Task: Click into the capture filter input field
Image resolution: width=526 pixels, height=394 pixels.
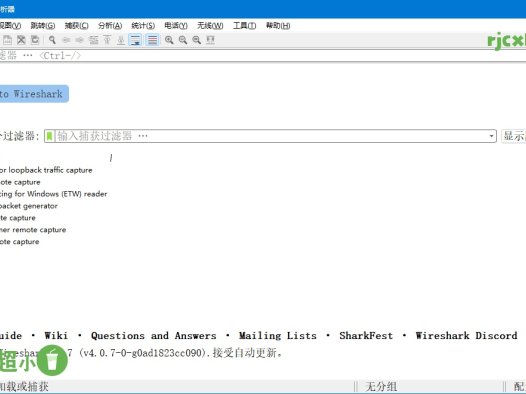Action: tap(270, 136)
